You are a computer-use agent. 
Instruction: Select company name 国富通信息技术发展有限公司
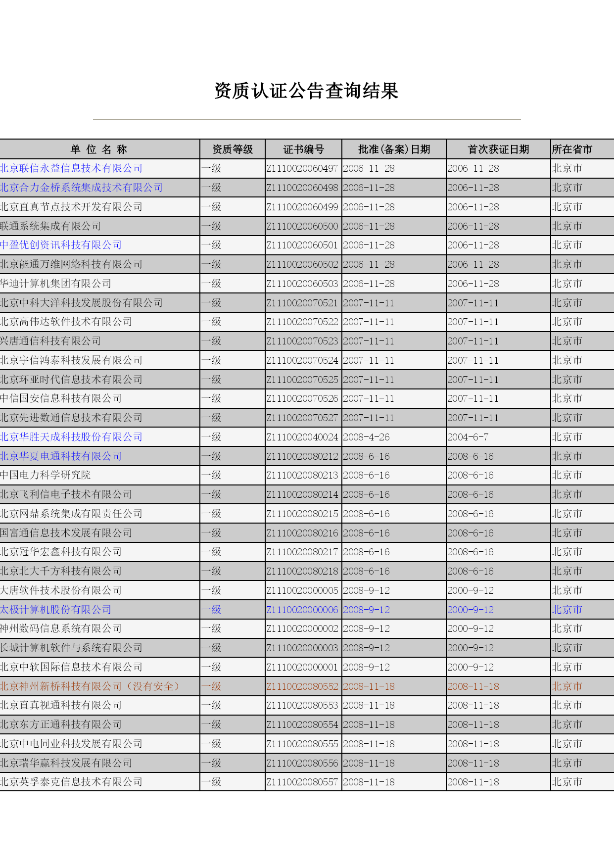point(66,533)
